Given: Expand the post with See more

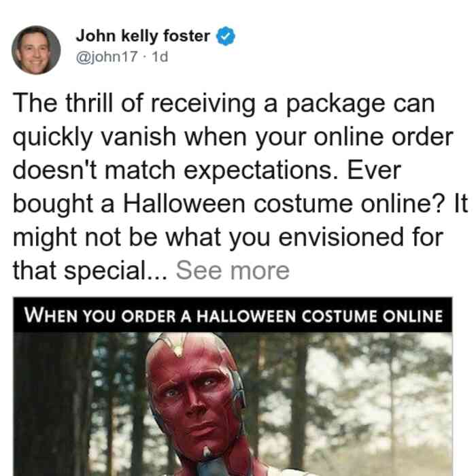Looking at the screenshot, I should (233, 271).
